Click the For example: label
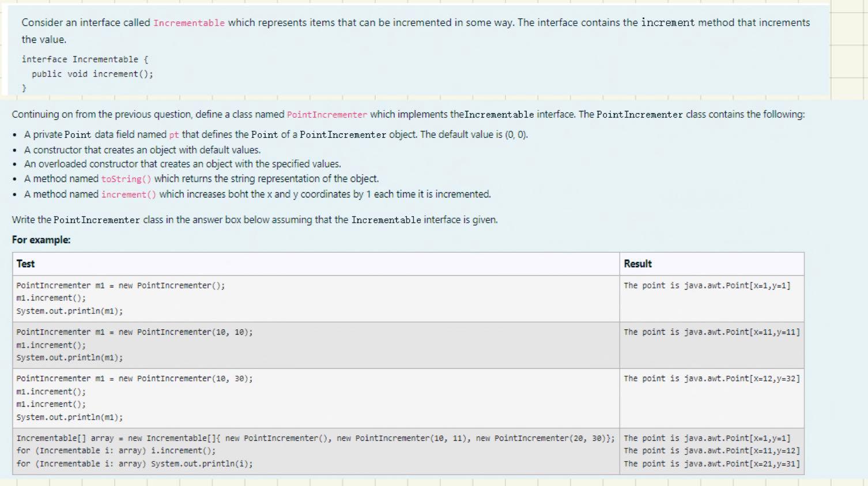 pyautogui.click(x=41, y=240)
